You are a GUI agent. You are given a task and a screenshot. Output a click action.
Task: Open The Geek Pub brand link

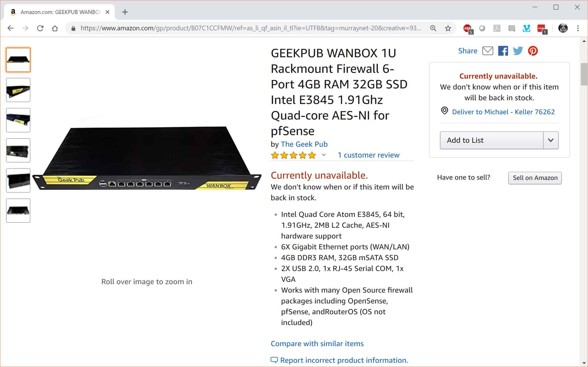coord(304,144)
